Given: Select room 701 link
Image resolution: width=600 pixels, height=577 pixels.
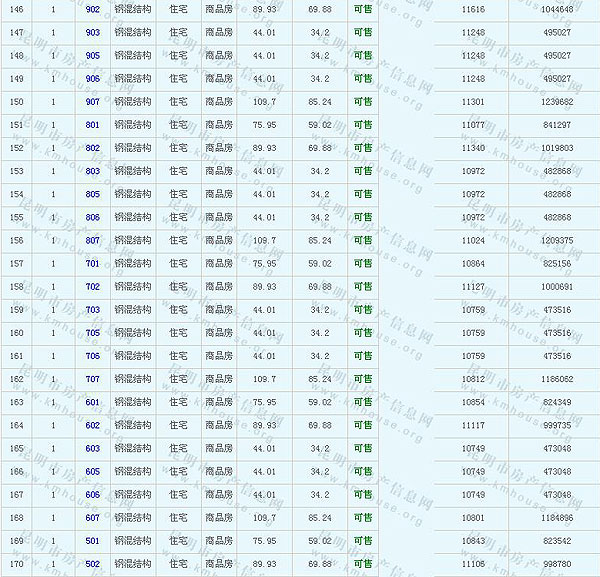Looking at the screenshot, I should point(93,263).
